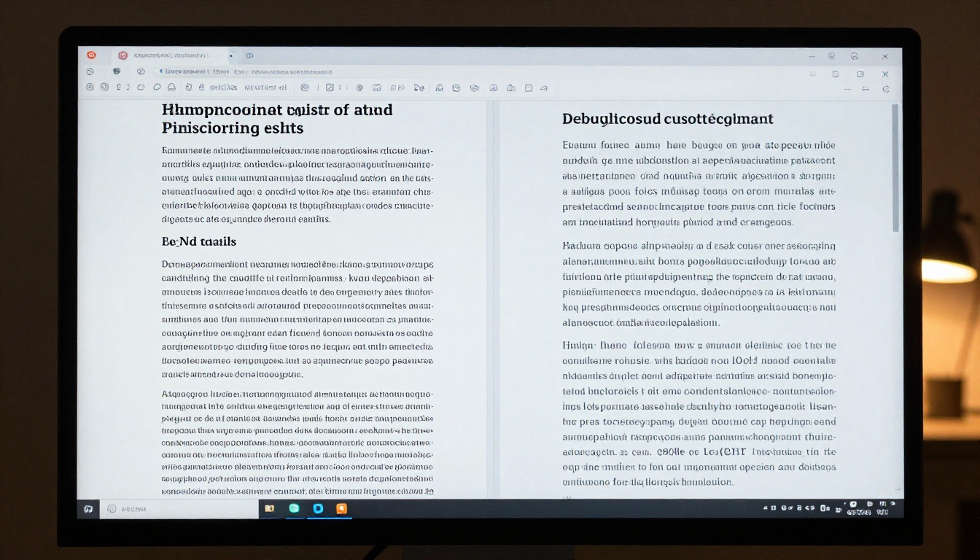
Task: Click the speech bubble icon in the toolbar
Action: pyautogui.click(x=157, y=87)
